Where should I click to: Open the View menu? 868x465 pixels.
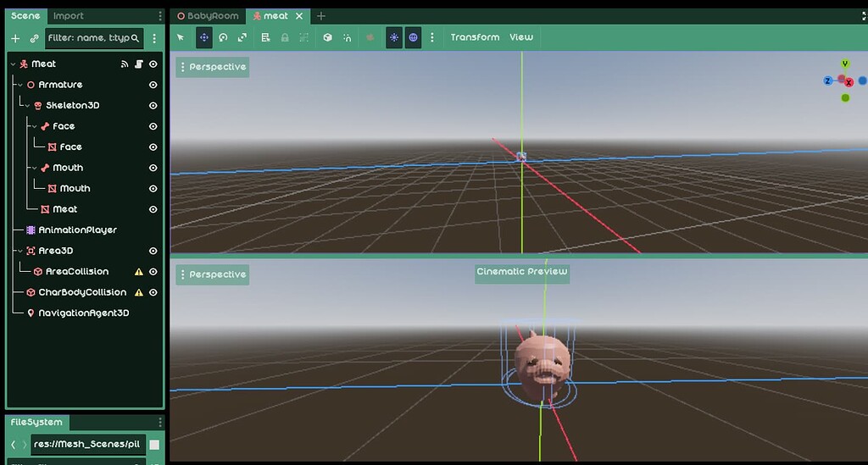click(x=521, y=37)
